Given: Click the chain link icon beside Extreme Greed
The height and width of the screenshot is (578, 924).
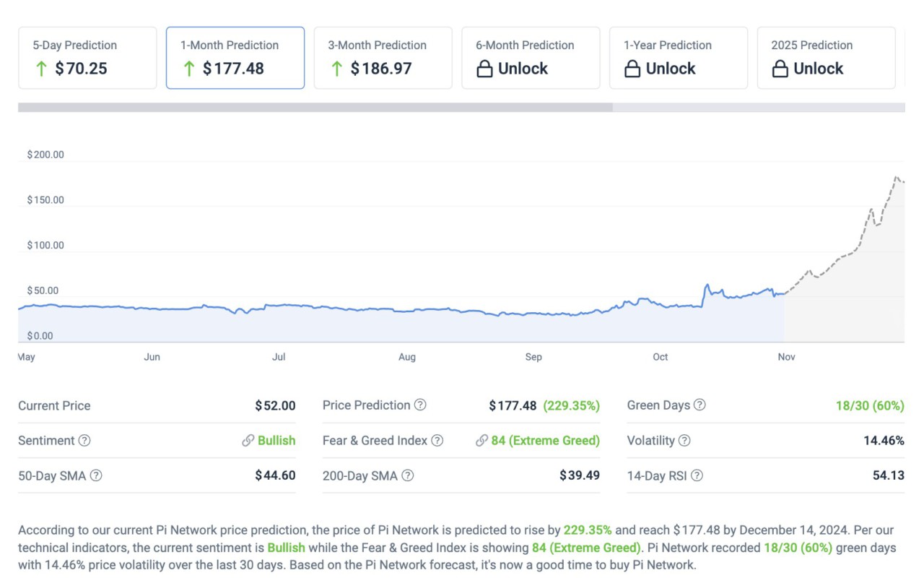Looking at the screenshot, I should point(481,441).
